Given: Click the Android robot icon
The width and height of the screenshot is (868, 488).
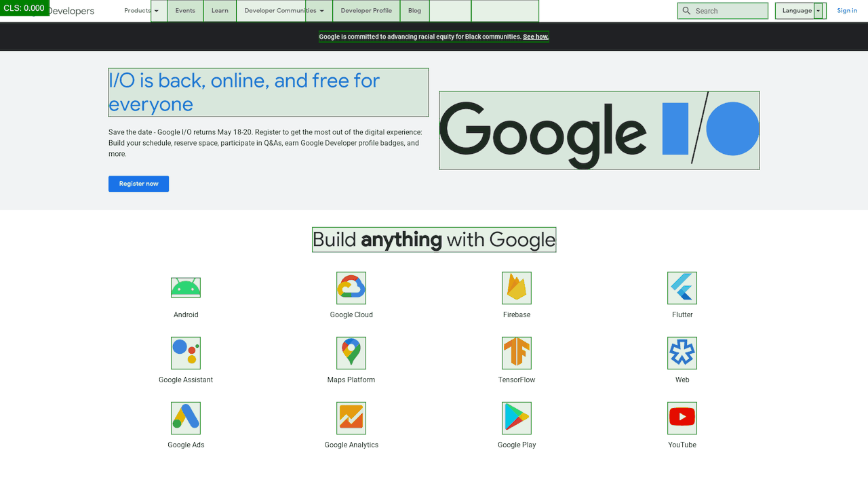Looking at the screenshot, I should coord(185,287).
